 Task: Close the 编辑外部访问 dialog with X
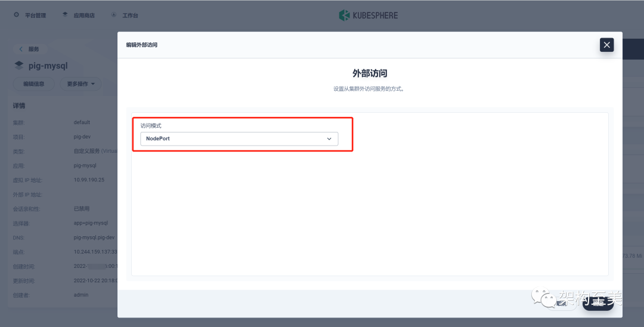click(606, 45)
